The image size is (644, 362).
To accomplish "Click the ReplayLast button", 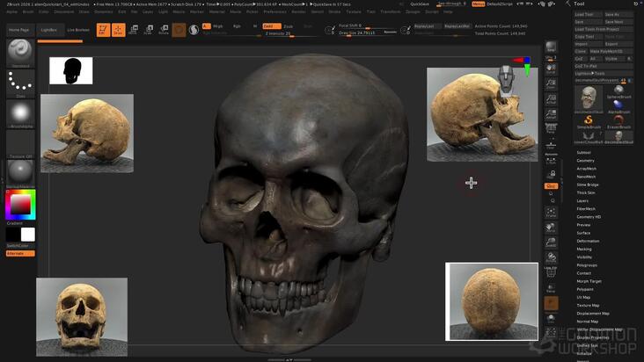I will tap(428, 26).
